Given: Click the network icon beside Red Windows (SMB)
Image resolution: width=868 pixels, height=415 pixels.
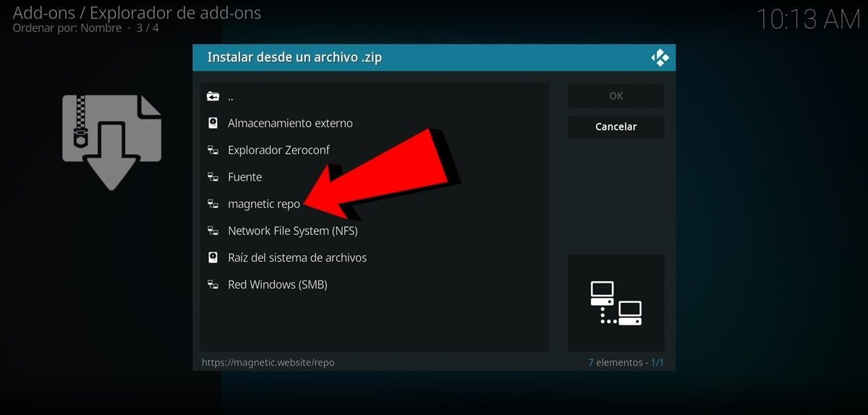Looking at the screenshot, I should 213,285.
